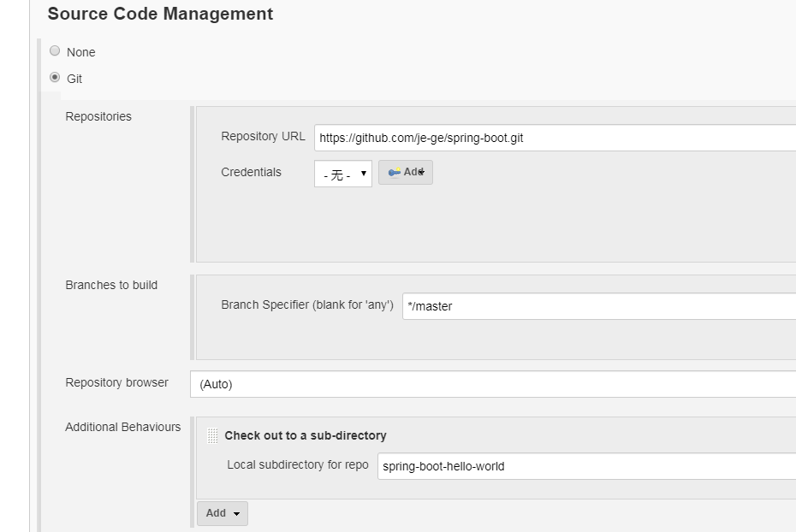Viewport: 796px width, 532px height.
Task: Click the Credentials label text
Action: pos(251,172)
